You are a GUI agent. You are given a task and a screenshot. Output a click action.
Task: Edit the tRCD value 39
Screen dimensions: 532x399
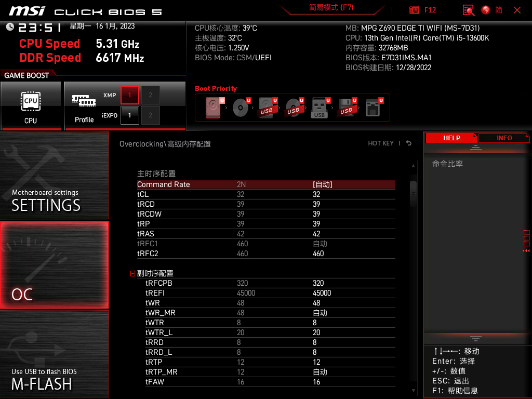coord(316,204)
